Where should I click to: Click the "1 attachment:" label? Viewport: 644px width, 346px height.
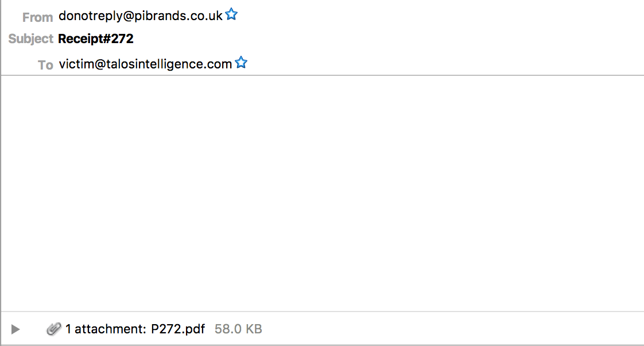pos(106,329)
